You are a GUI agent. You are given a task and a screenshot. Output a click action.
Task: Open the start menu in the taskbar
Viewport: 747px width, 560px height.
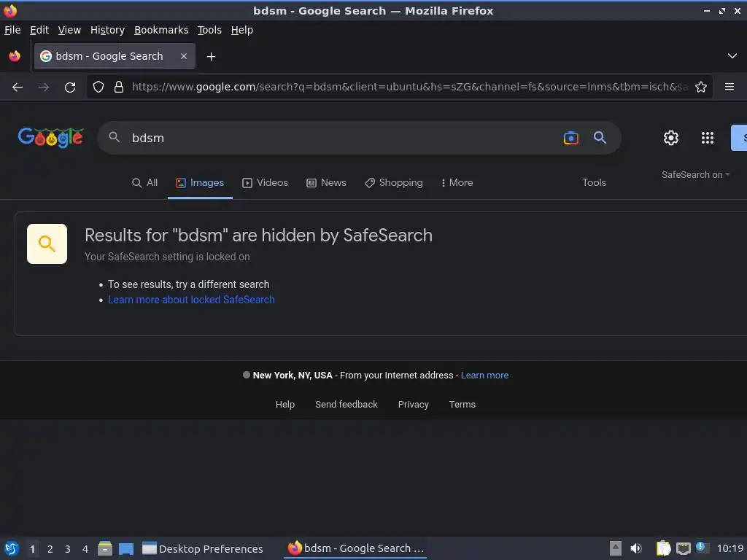[x=12, y=548]
